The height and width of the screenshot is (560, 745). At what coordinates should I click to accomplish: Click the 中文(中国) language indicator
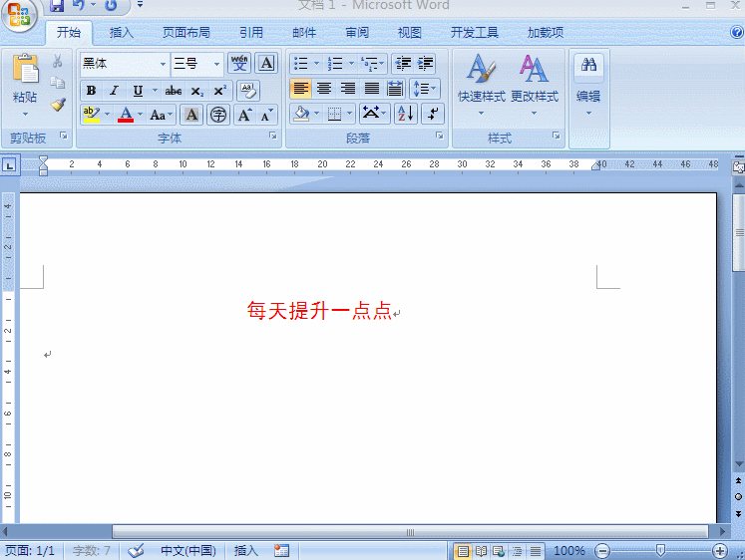tap(188, 550)
